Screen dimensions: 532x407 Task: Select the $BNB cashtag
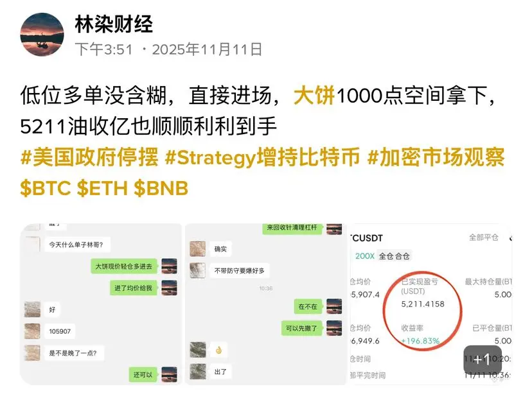[x=161, y=188]
